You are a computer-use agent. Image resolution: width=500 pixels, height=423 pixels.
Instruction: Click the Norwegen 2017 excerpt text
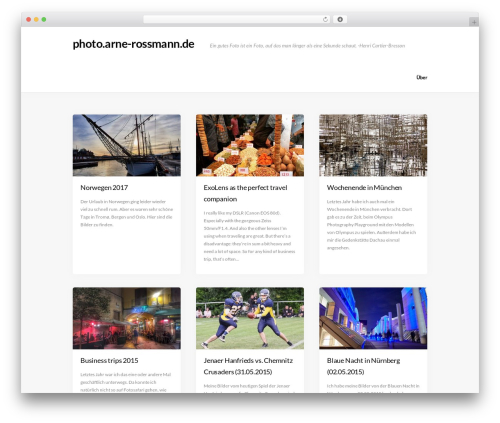(127, 213)
